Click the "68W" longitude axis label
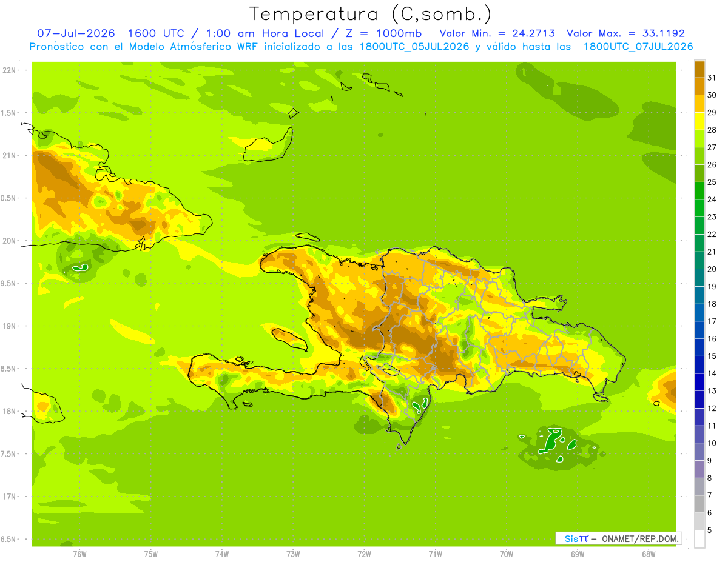This screenshot has height=562, width=728. click(x=649, y=554)
